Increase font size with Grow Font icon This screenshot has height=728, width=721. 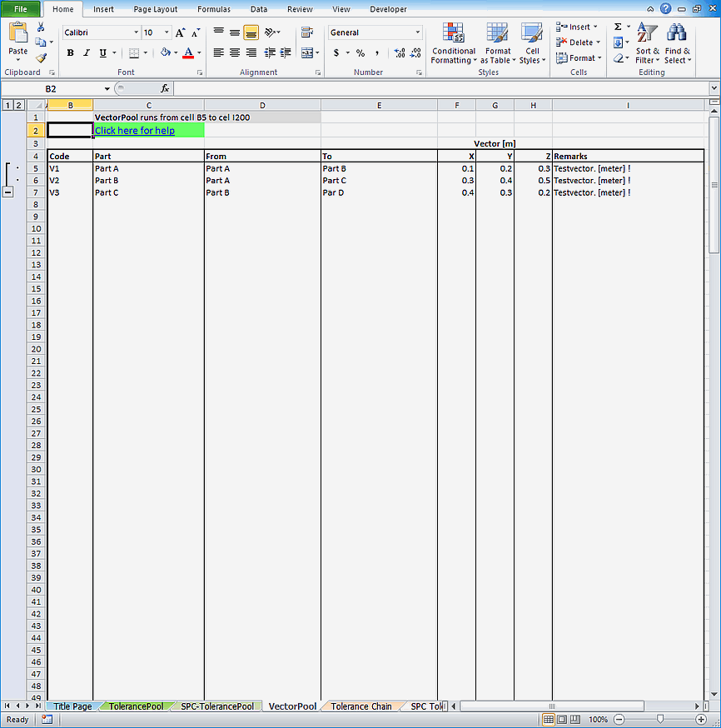[x=180, y=32]
